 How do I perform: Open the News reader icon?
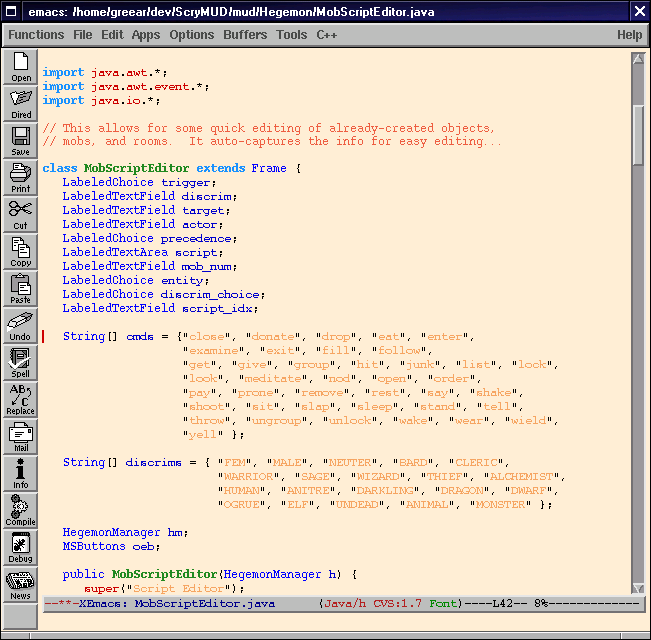click(x=20, y=584)
